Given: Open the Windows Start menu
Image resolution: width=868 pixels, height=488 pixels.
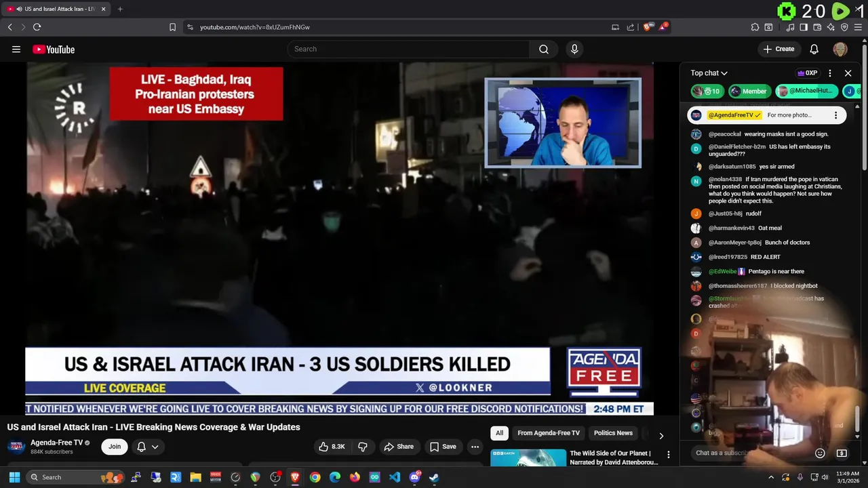Looking at the screenshot, I should tap(14, 477).
